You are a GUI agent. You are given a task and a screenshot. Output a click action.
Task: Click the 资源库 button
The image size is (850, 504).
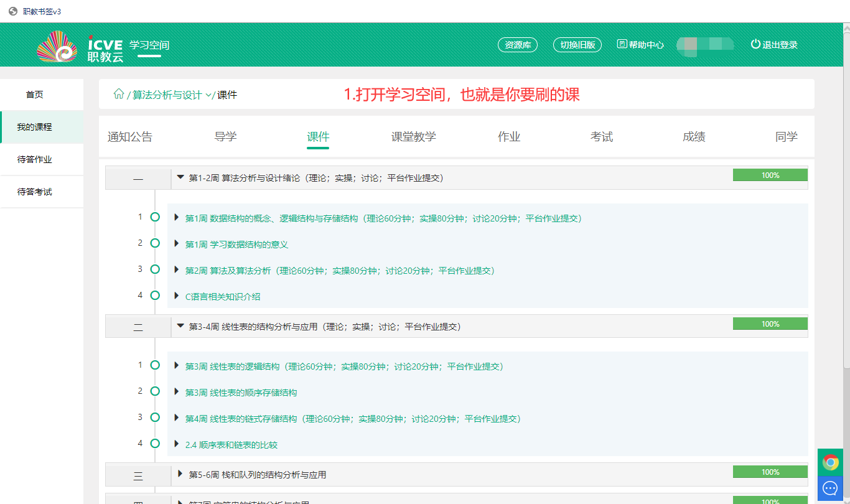518,45
